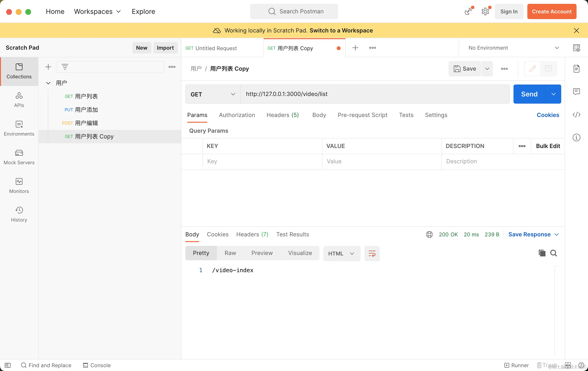Click the blue Send button

click(x=529, y=94)
